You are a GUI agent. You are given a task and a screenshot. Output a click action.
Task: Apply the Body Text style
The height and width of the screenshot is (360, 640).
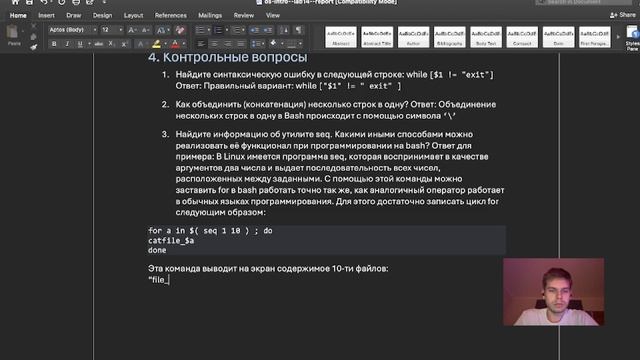click(486, 37)
